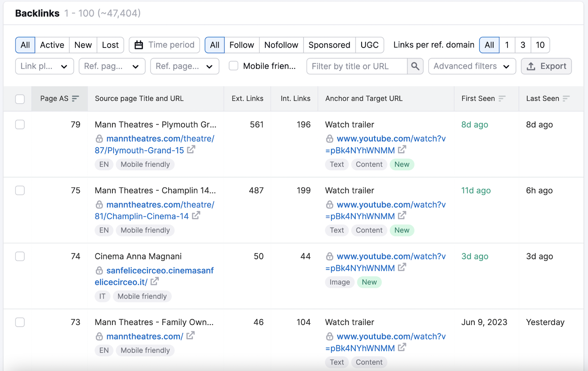Expand the first Ref. page dropdown
The height and width of the screenshot is (371, 588).
pyautogui.click(x=112, y=66)
